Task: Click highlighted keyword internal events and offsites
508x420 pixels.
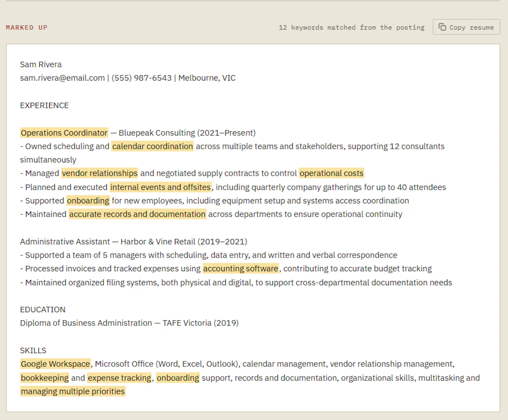Action: tap(160, 187)
